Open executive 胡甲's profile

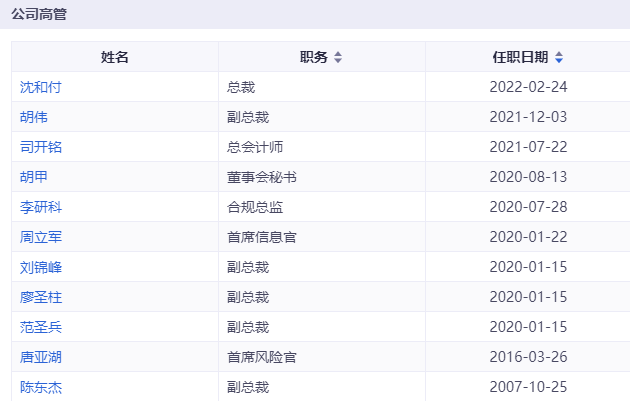coord(34,177)
